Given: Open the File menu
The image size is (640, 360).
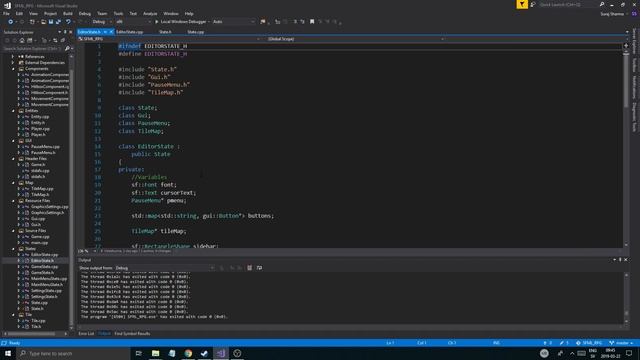Looking at the screenshot, I should pos(6,13).
